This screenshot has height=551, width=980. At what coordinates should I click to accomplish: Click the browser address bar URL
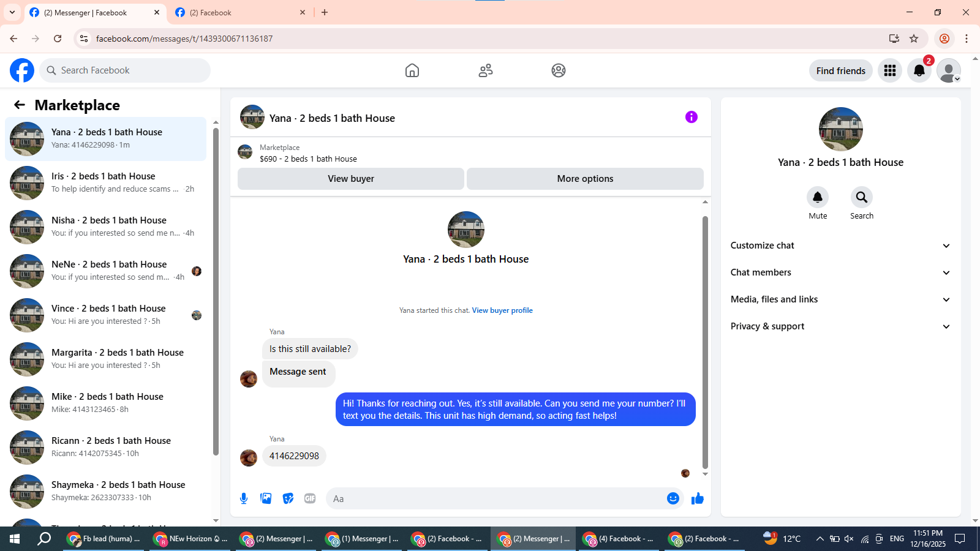pos(184,39)
